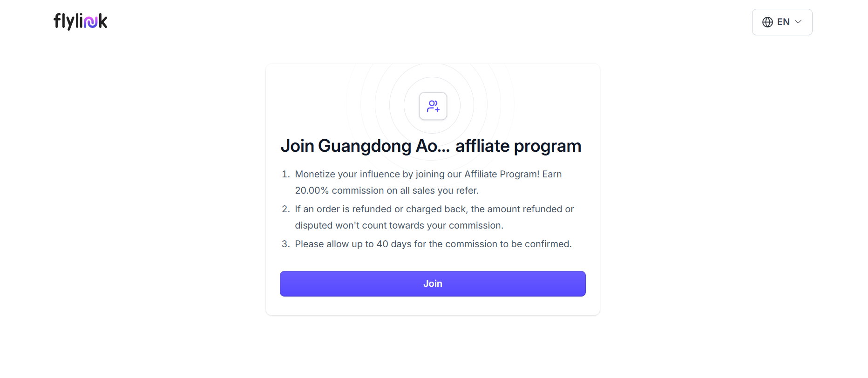Click the 'disputed won't count' line
This screenshot has width=868, height=378.
(x=399, y=225)
